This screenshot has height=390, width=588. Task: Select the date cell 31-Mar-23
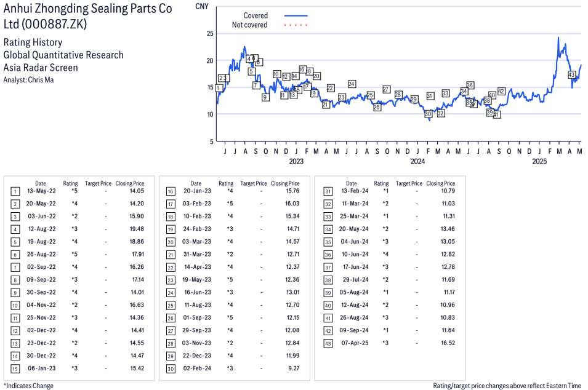(197, 255)
